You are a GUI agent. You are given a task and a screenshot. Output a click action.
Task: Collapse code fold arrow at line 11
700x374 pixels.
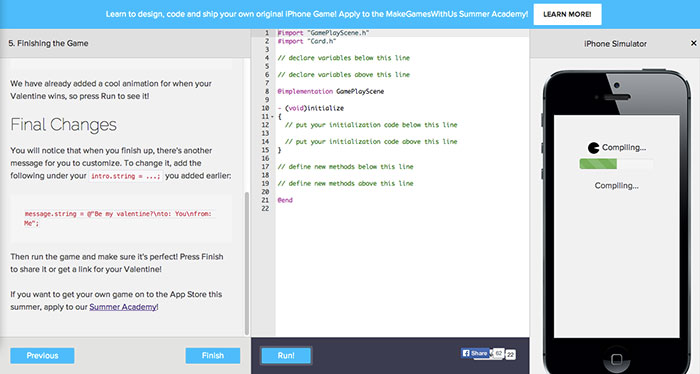pos(272,116)
